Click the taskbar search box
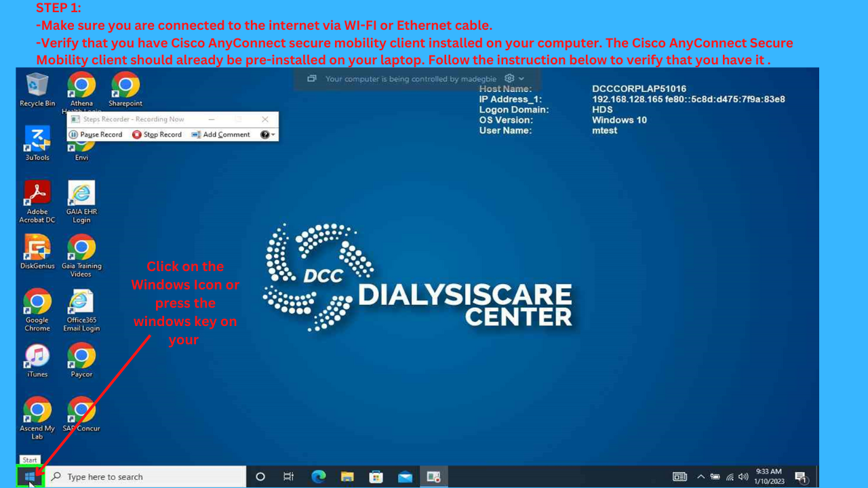868x488 pixels. 146,477
